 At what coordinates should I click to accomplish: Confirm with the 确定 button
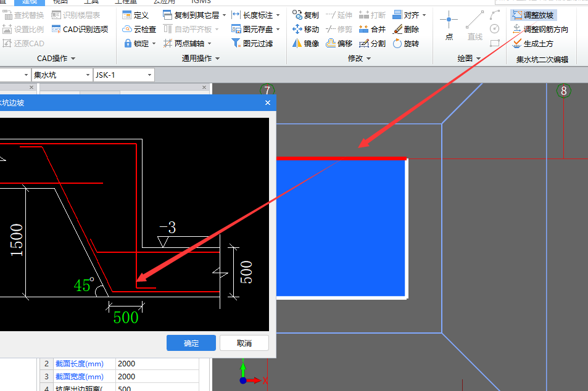point(191,343)
